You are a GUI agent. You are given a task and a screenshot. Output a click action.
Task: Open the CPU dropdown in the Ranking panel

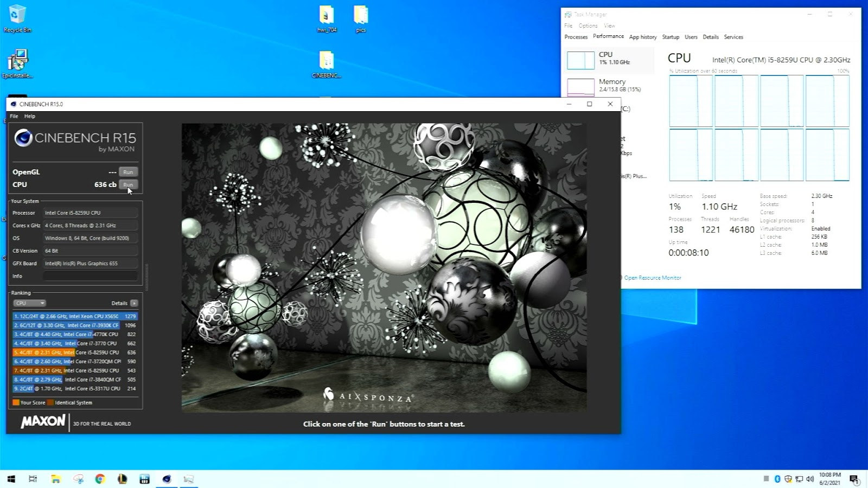(29, 303)
